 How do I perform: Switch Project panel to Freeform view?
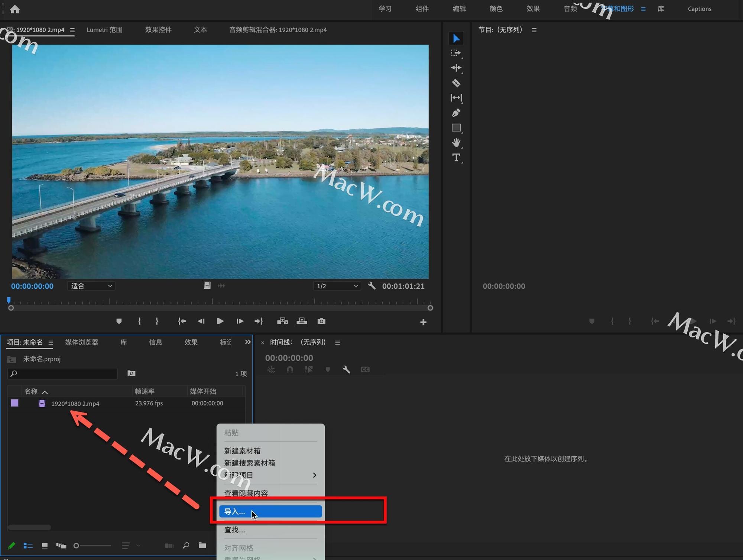click(x=61, y=546)
